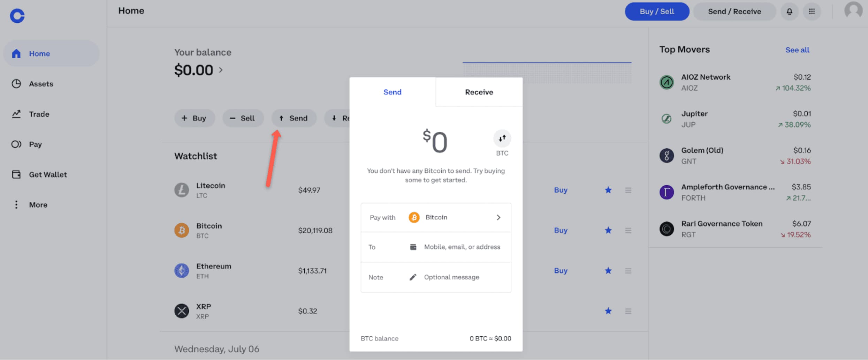868x360 pixels.
Task: Click the Rari 19.52% change value
Action: click(x=795, y=234)
